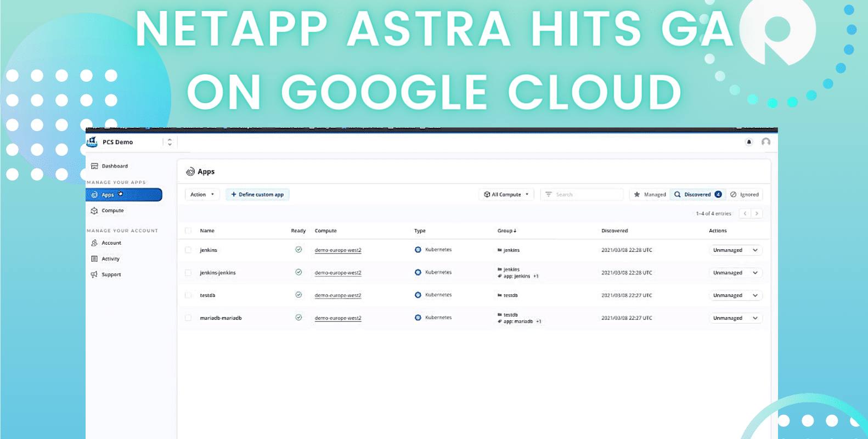Click the Discovered column header

coord(615,230)
